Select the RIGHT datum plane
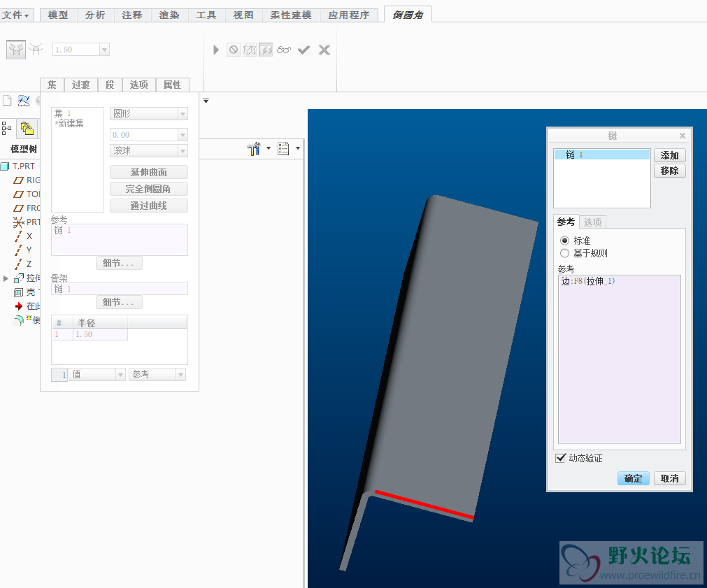 [x=27, y=180]
